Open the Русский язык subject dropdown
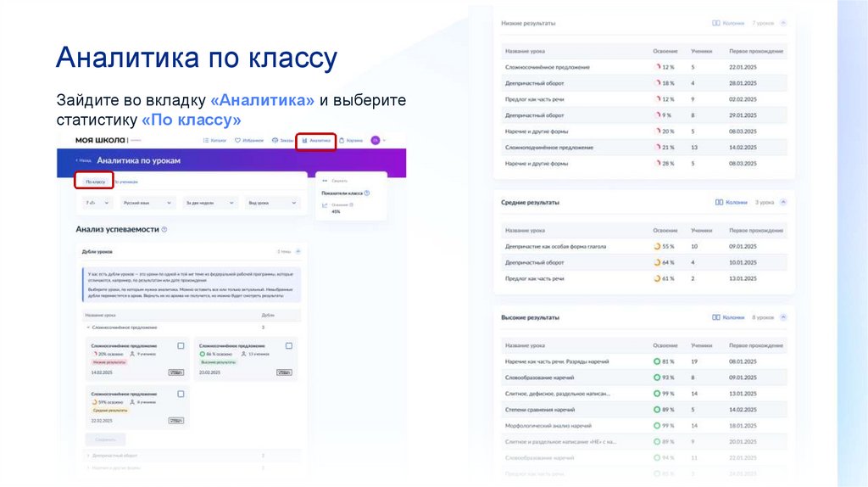The width and height of the screenshot is (868, 487). point(147,204)
